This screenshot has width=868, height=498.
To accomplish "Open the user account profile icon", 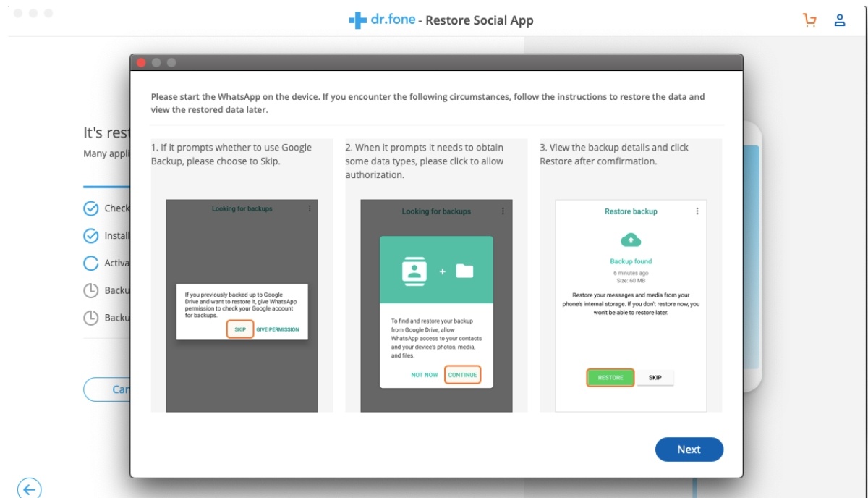I will pyautogui.click(x=840, y=20).
